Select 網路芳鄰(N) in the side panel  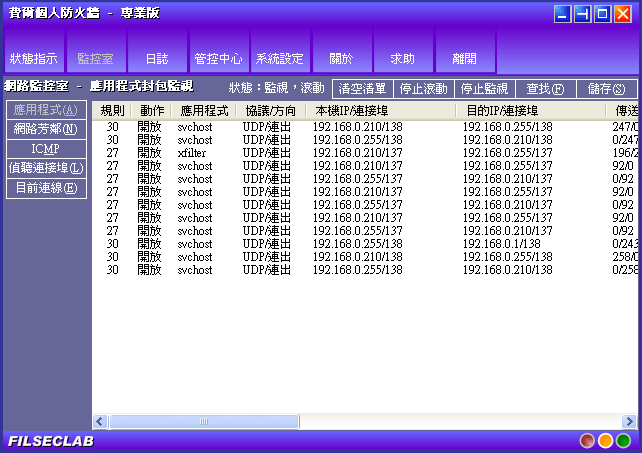pos(46,129)
